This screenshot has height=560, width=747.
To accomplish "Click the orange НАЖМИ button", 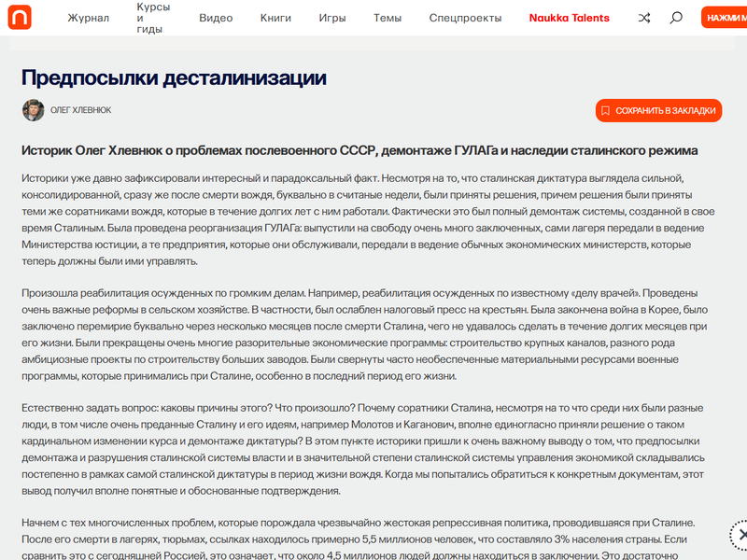I will point(725,18).
